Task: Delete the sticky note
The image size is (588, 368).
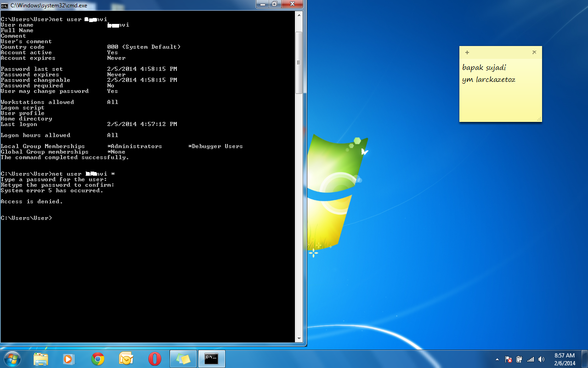Action: pos(534,52)
